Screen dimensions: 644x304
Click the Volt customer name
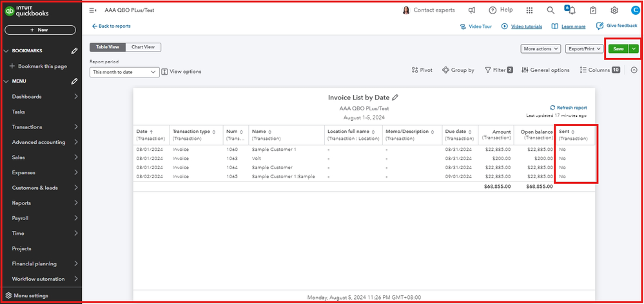257,158
